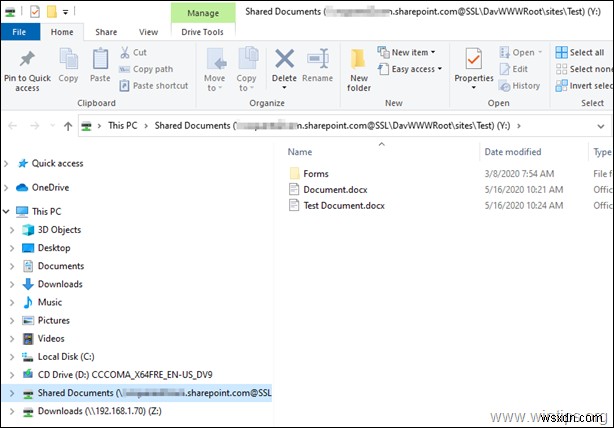This screenshot has height=428, width=614.
Task: Click the Manage contextual tab
Action: [x=203, y=13]
